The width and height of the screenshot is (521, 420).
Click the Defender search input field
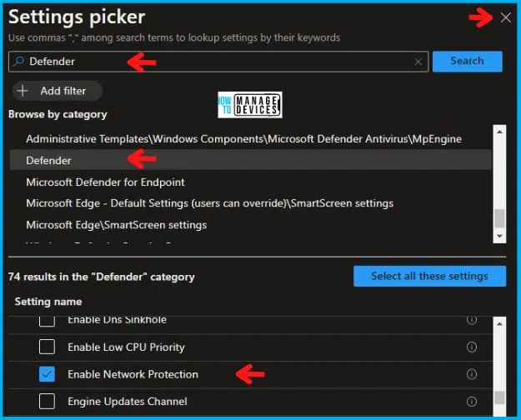click(218, 62)
